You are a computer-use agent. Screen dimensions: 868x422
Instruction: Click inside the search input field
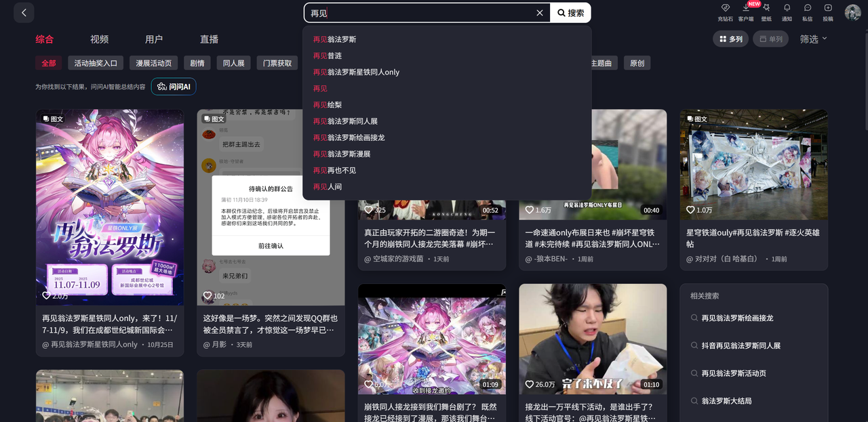coord(420,13)
